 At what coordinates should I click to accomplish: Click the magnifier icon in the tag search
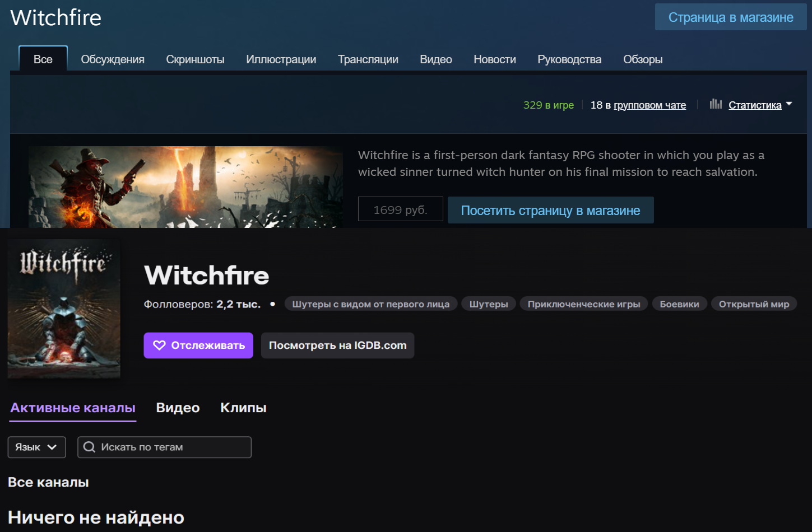[x=89, y=447]
